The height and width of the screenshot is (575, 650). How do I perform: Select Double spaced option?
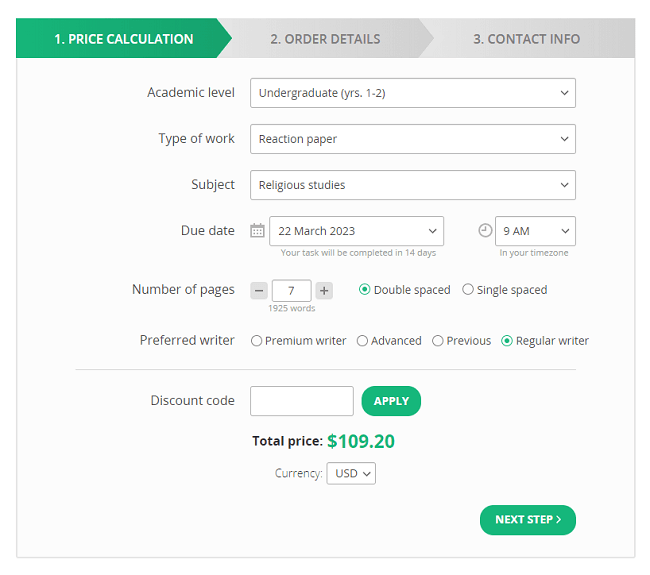click(365, 290)
